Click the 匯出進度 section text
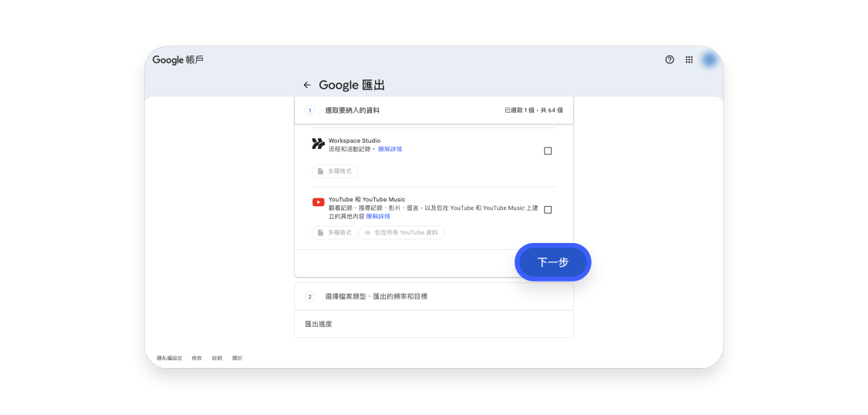This screenshot has height=415, width=868. (x=319, y=324)
